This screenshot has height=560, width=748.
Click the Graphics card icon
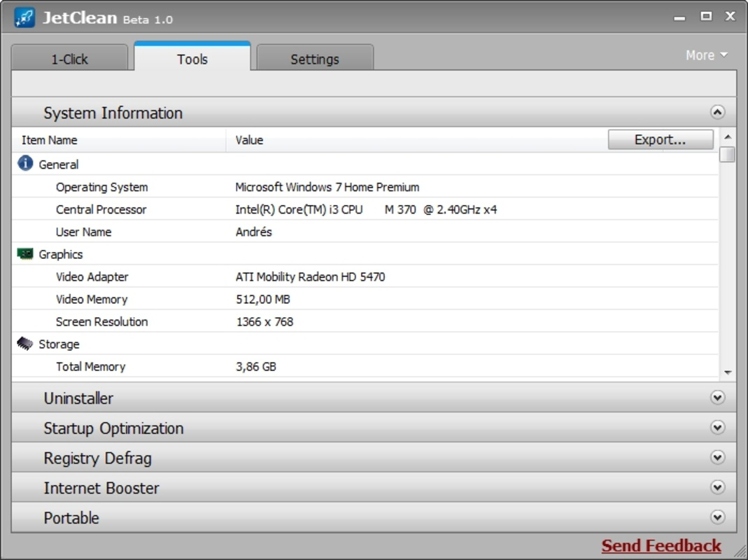25,253
